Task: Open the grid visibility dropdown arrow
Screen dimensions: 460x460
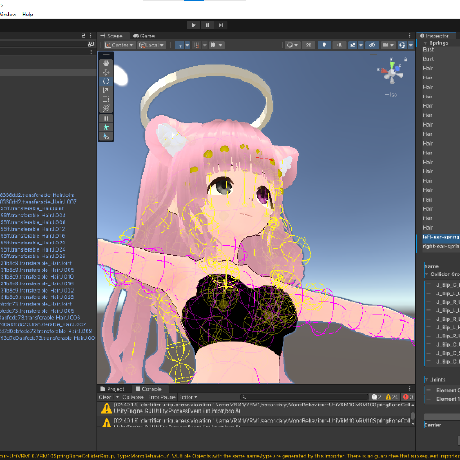Action: pos(187,45)
